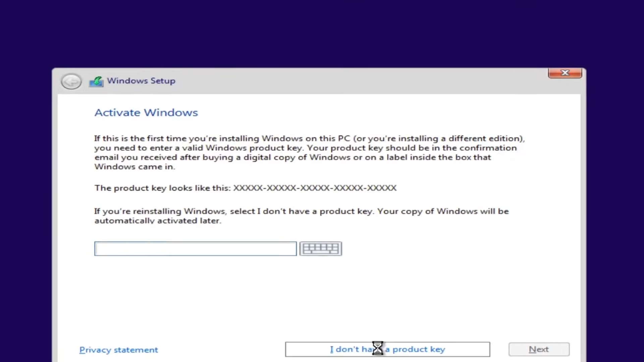644x362 pixels.
Task: Open the on-screen keyboard button
Action: 321,249
